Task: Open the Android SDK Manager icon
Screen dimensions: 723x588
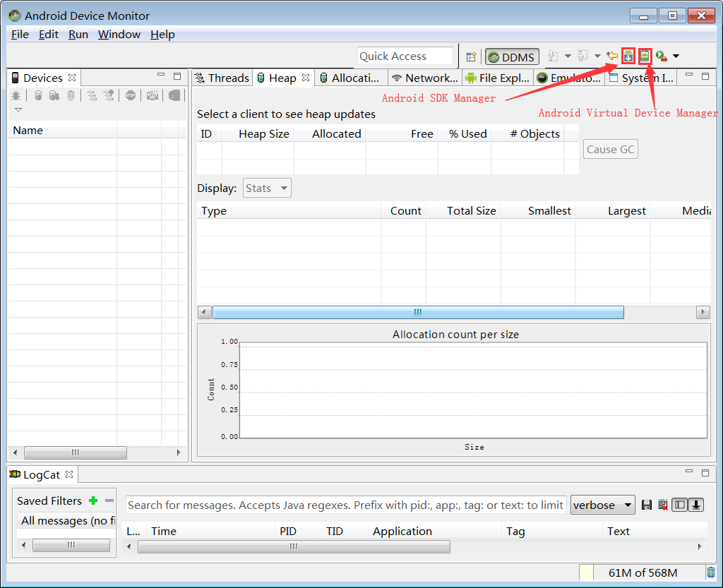Action: [x=628, y=56]
